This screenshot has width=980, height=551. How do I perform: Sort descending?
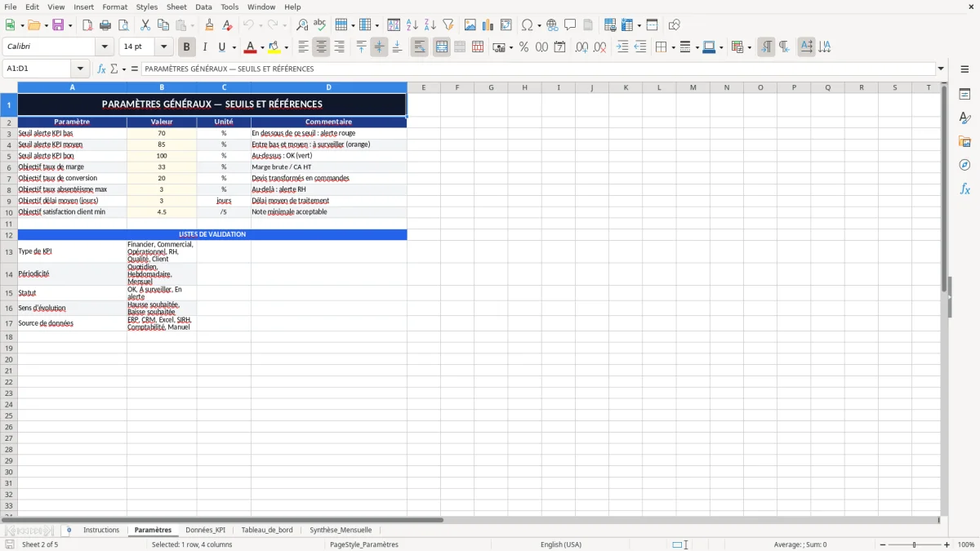click(x=430, y=25)
